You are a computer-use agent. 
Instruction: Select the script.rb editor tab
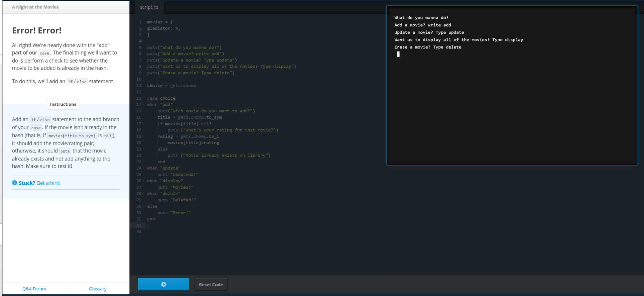tap(149, 7)
